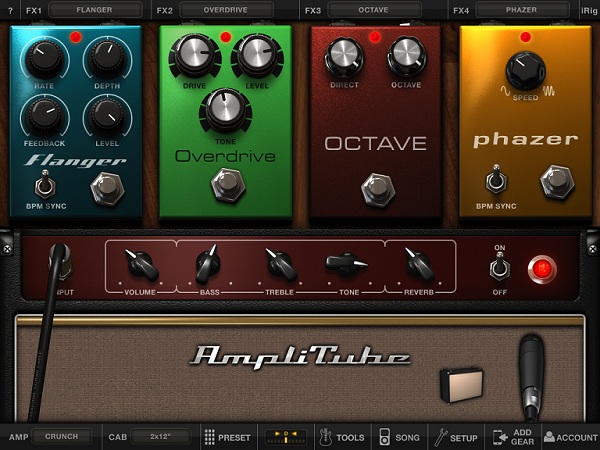Open the FX4 Phazer effect selector
This screenshot has height=450, width=600.
(522, 10)
